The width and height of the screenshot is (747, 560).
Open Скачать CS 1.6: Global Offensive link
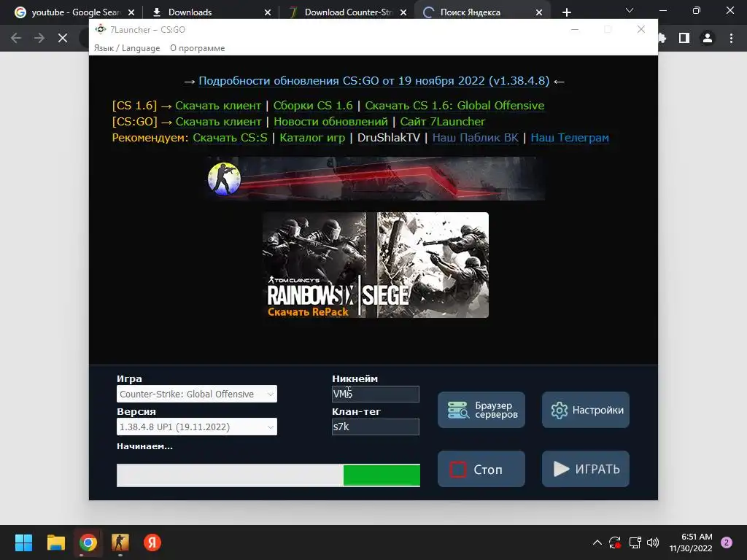coord(454,106)
